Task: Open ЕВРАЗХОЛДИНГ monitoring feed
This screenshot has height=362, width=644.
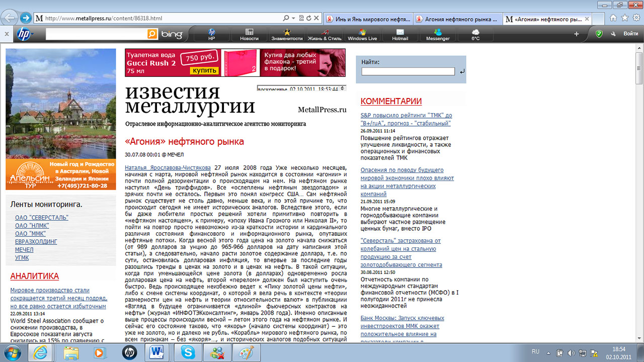Action: [36, 242]
